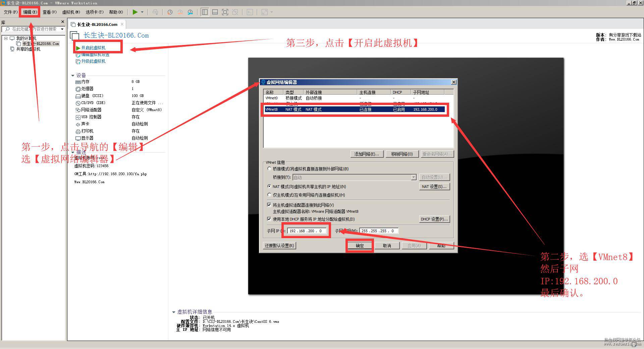
Task: Click the 打印机 printer device icon
Action: [x=78, y=131]
